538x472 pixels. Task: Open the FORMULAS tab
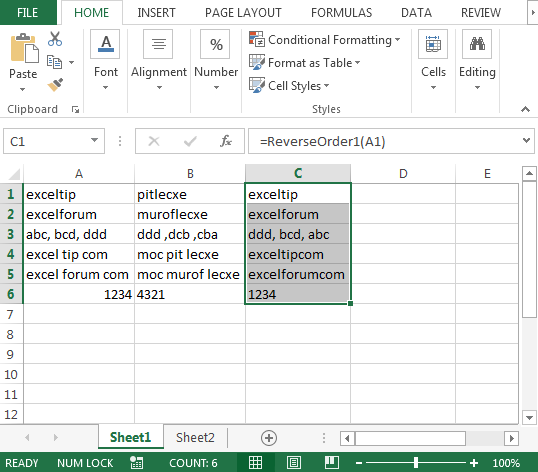click(341, 13)
